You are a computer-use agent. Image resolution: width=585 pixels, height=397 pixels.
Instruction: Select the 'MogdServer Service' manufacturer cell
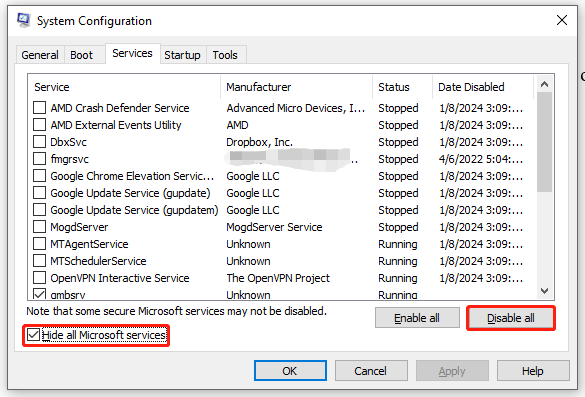point(274,227)
